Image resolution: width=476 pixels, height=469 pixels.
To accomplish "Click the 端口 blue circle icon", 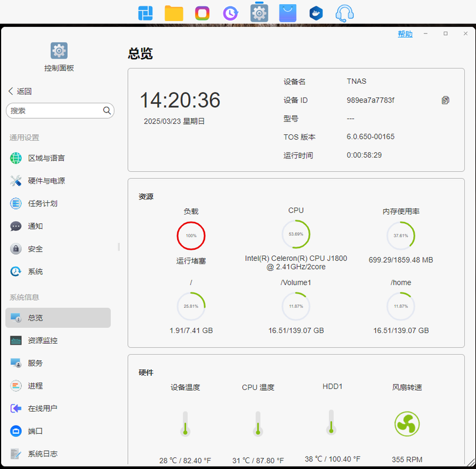I will [x=16, y=431].
